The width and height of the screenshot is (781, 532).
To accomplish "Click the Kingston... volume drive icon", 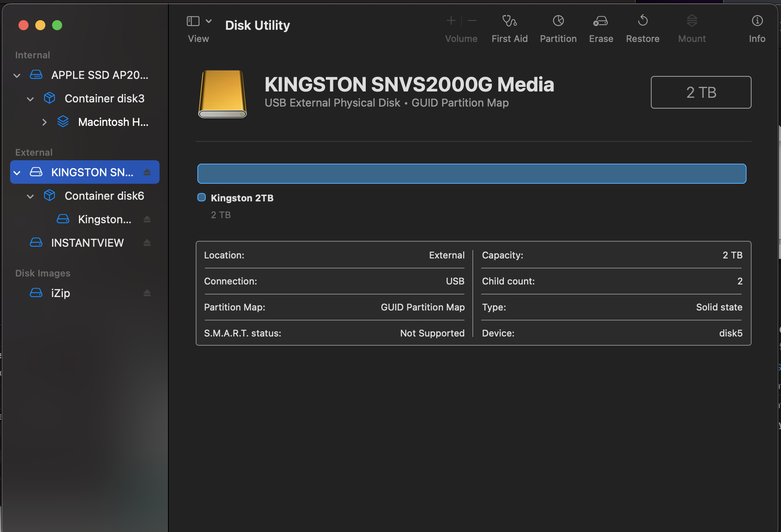I will tap(63, 219).
